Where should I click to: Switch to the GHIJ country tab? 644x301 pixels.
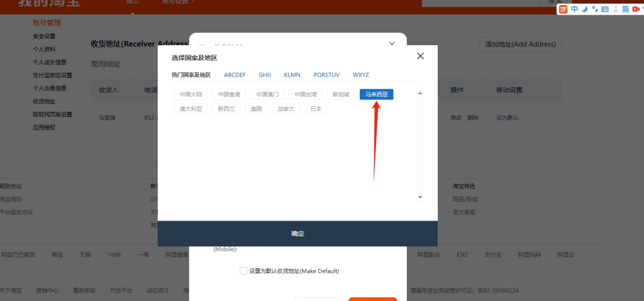(265, 75)
